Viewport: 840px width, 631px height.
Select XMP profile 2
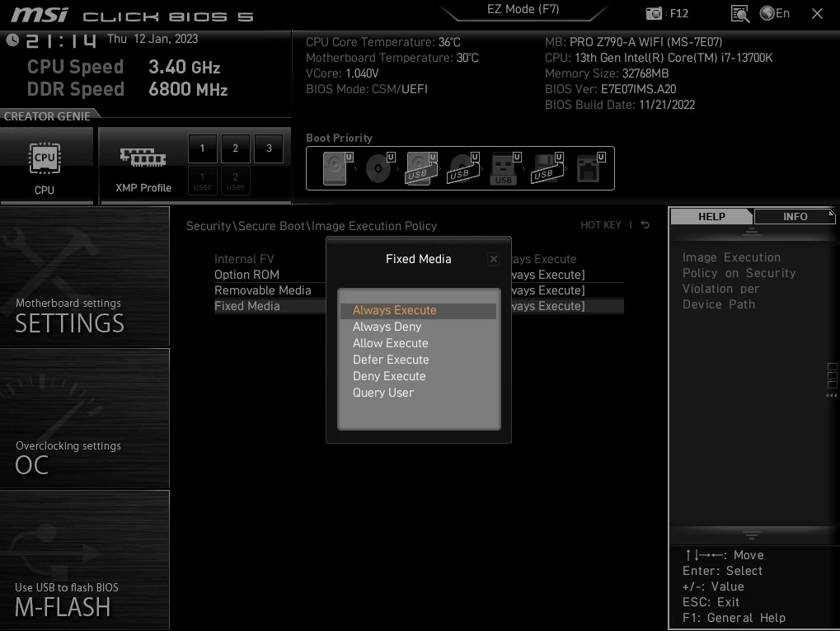[x=235, y=148]
